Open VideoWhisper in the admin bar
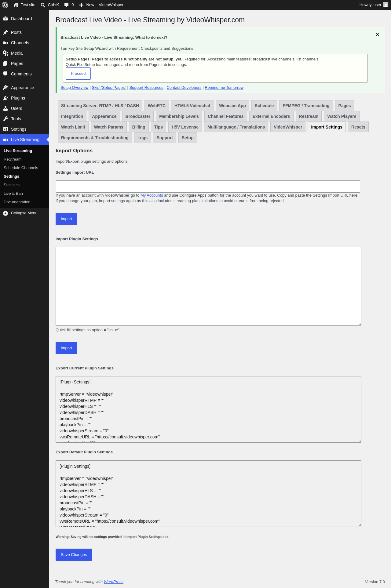Screen dimensions: 391x588 tap(111, 5)
